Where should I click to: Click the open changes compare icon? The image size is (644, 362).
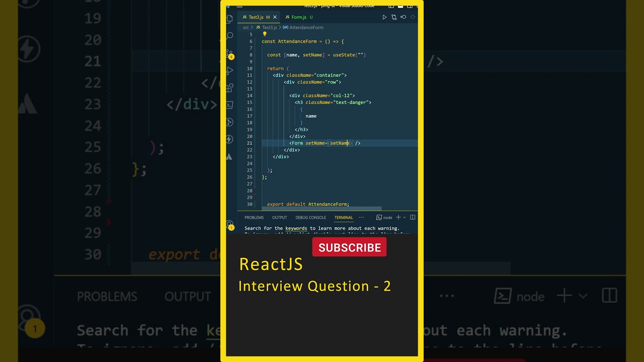[394, 17]
